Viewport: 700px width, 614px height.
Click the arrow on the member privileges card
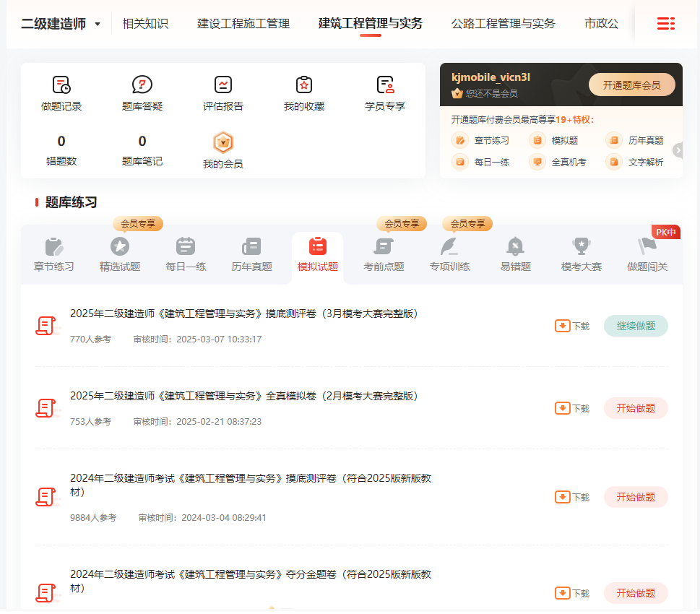pos(678,150)
